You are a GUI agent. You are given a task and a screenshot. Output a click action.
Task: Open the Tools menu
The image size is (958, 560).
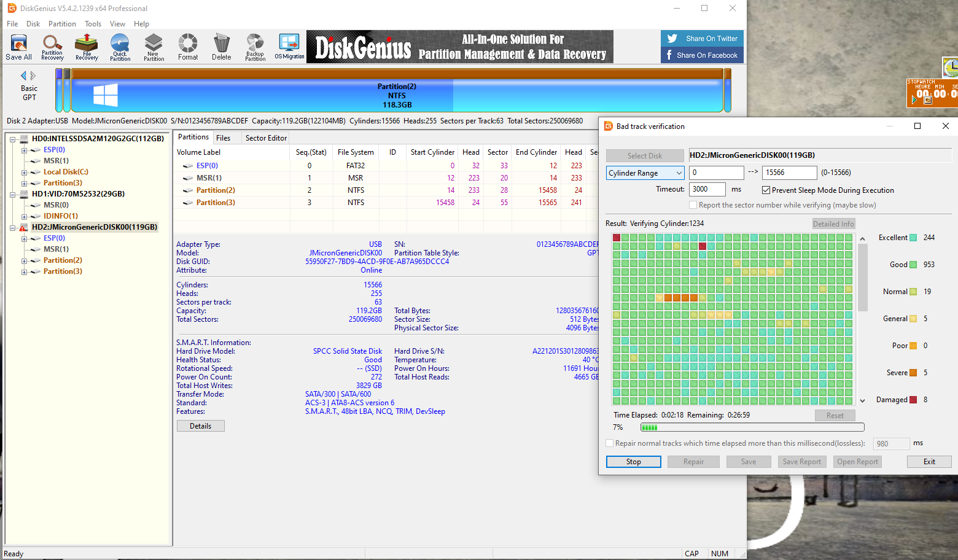[x=93, y=24]
